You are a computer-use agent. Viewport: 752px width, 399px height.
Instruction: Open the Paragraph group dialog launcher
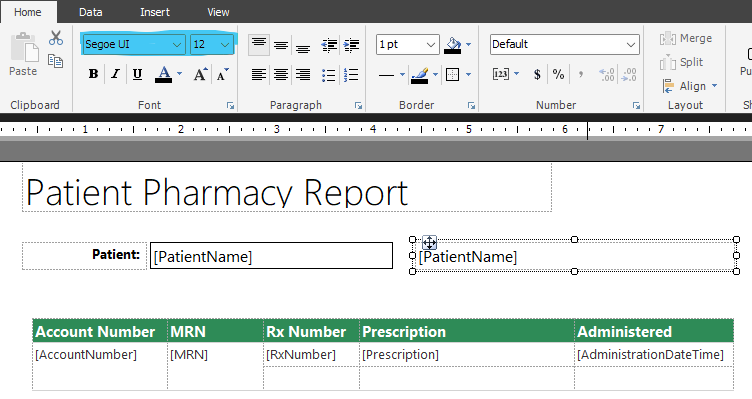[x=358, y=106]
